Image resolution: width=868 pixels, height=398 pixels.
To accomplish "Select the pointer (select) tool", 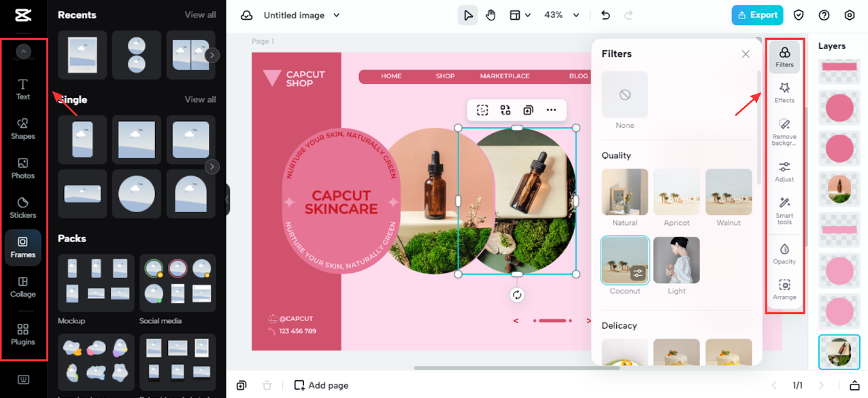I will [467, 15].
